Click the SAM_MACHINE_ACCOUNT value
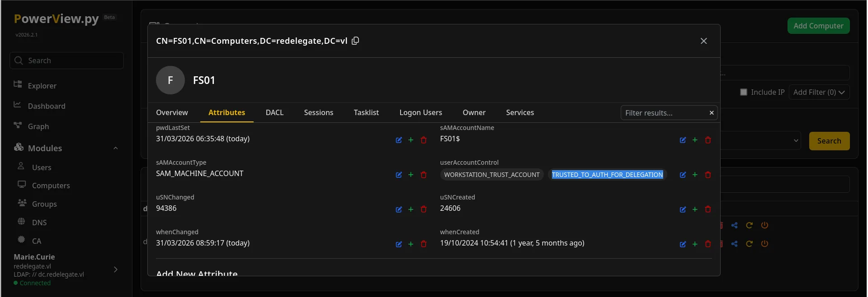The height and width of the screenshot is (297, 868). 199,173
